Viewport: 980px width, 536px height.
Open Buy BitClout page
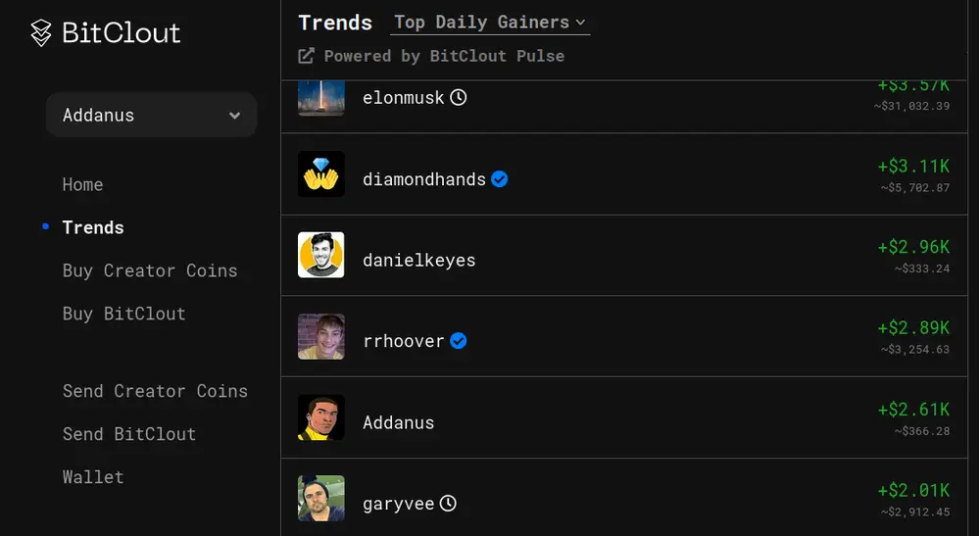[x=123, y=314]
